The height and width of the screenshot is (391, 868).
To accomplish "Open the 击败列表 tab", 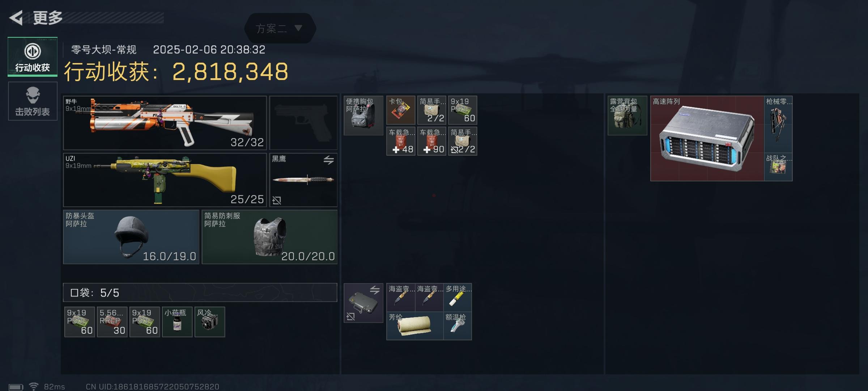I will pyautogui.click(x=33, y=101).
